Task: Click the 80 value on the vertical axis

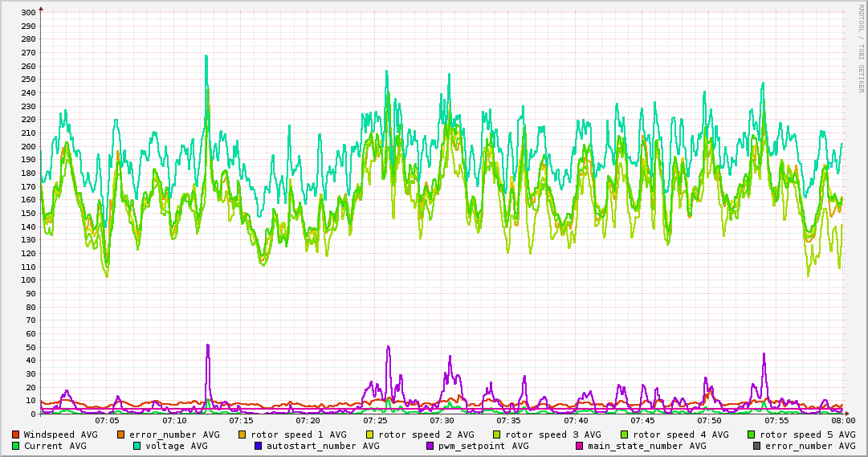Action: (x=31, y=308)
